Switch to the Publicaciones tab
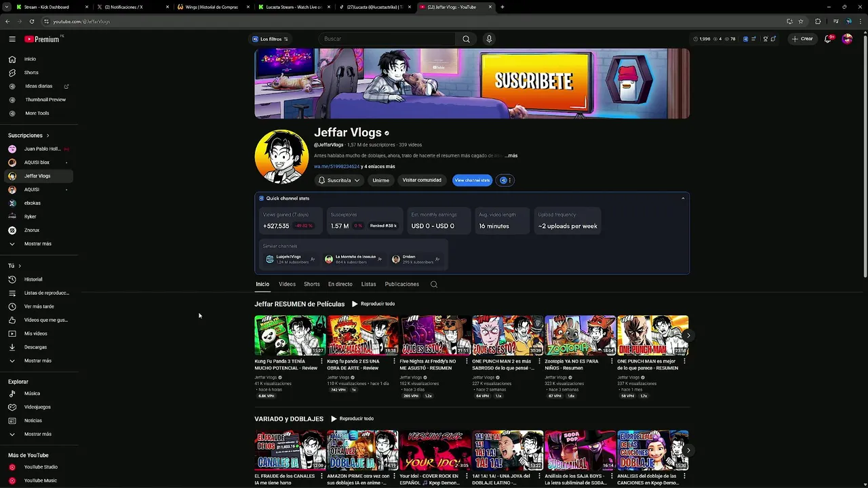Viewport: 868px width, 488px height. (x=402, y=284)
